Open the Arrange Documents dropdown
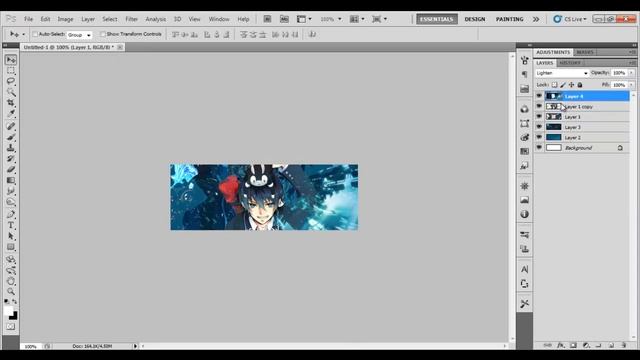The image size is (640, 360). (x=357, y=19)
